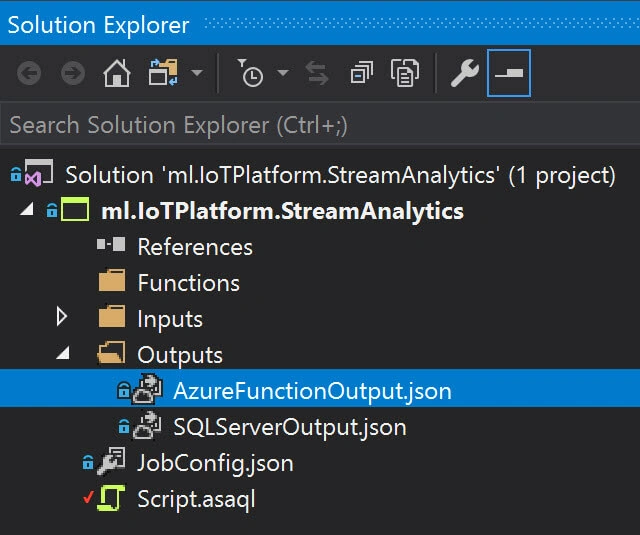Screen dimensions: 640x535
Task: Select the Functions folder
Action: pos(189,283)
